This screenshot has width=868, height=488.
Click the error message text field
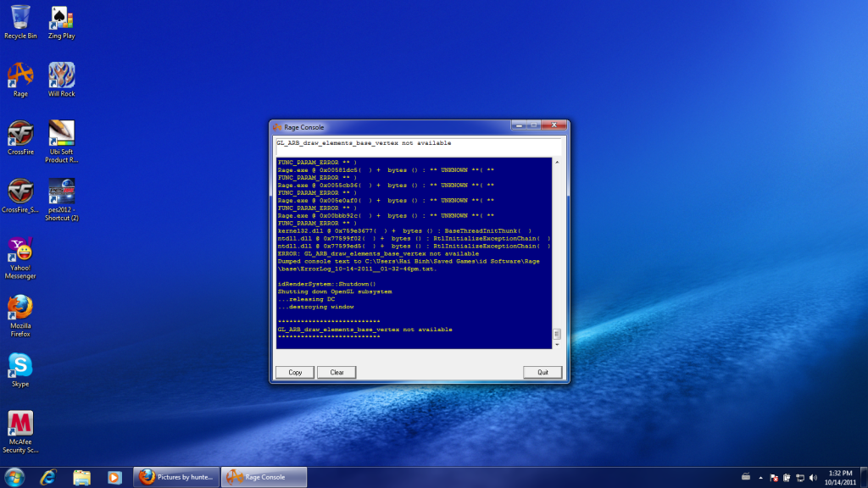(419, 147)
